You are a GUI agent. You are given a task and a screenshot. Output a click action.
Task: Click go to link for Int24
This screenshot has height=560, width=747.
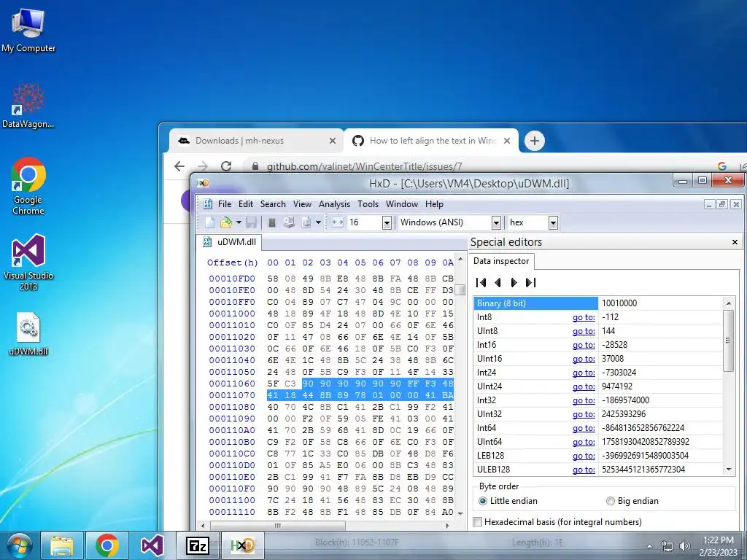pyautogui.click(x=584, y=373)
